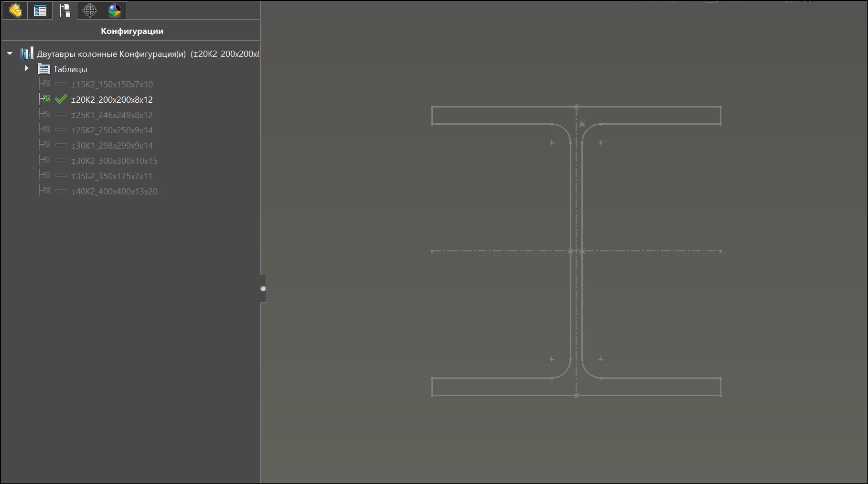Select configuration 40К2_400x400x13x20
Viewport: 868px width, 484px height.
pyautogui.click(x=114, y=192)
